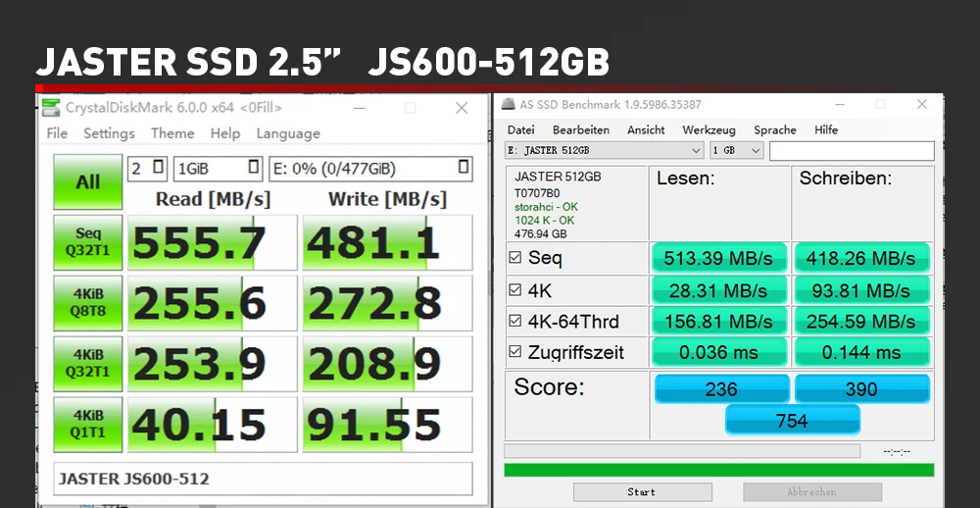Open AS SSD Bearbeiten menu
The height and width of the screenshot is (508, 980).
[x=580, y=130]
